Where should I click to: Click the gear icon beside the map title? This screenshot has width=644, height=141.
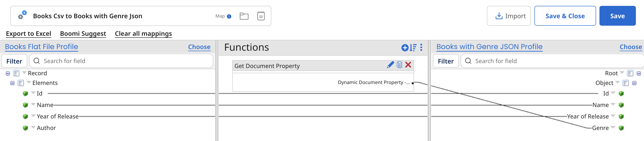[22, 16]
